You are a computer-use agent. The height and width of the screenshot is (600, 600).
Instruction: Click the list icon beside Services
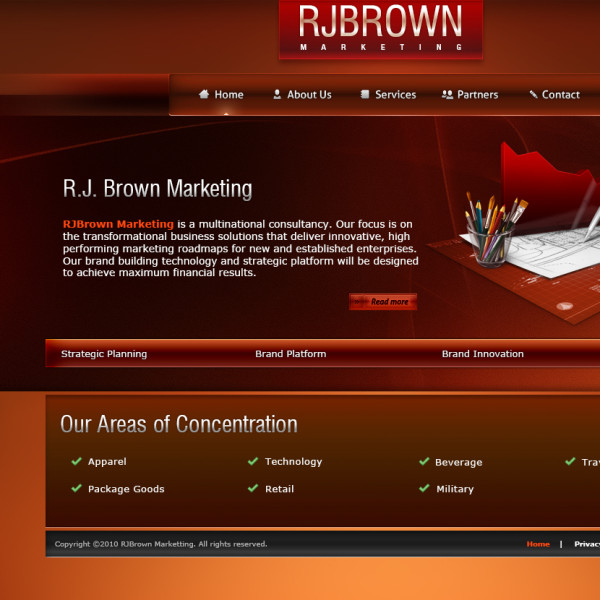click(365, 94)
